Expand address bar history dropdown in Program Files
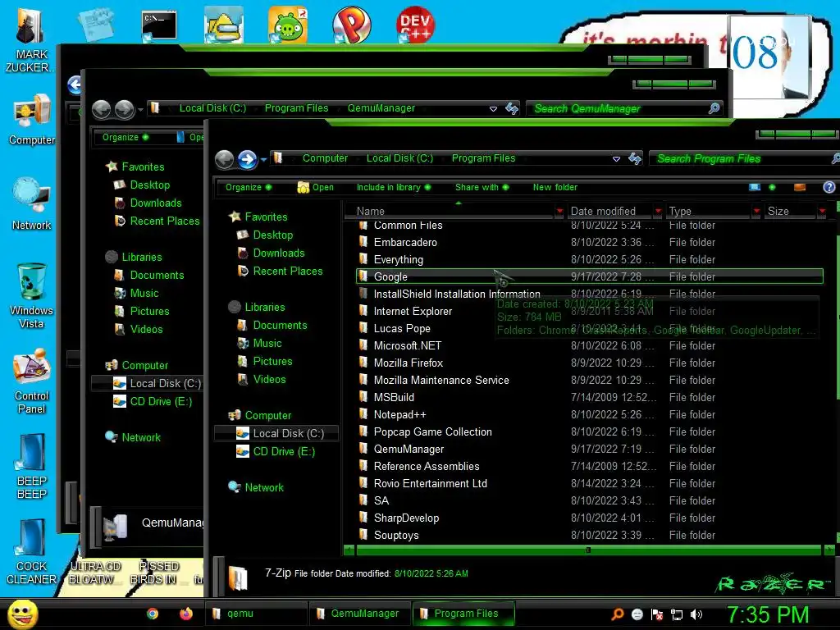840x630 pixels. coord(616,158)
